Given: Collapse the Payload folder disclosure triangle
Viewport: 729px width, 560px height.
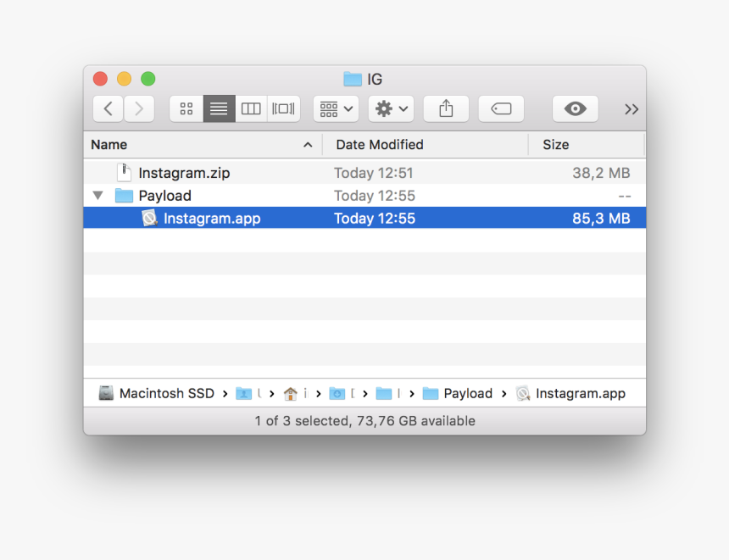Looking at the screenshot, I should [97, 196].
